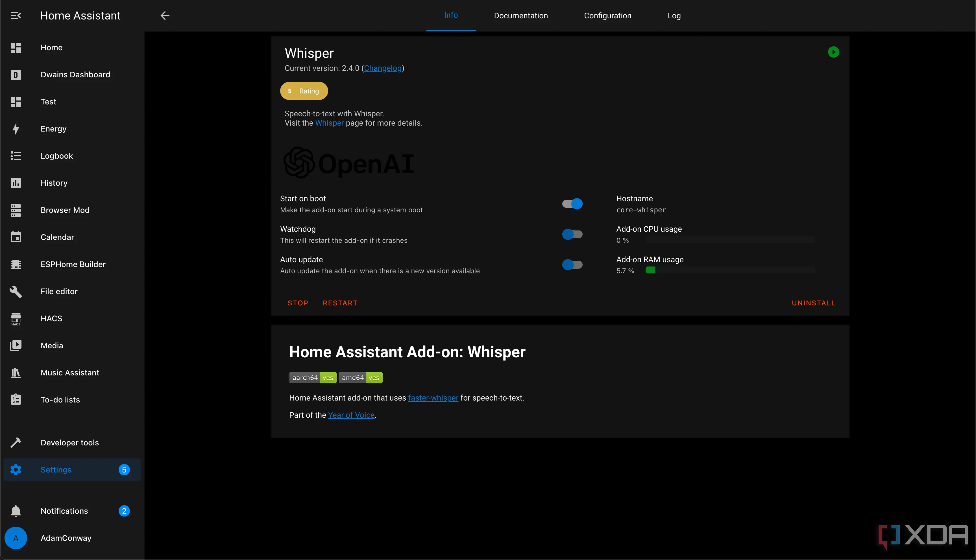976x560 pixels.
Task: Click the AdamConway user avatar
Action: 16,538
